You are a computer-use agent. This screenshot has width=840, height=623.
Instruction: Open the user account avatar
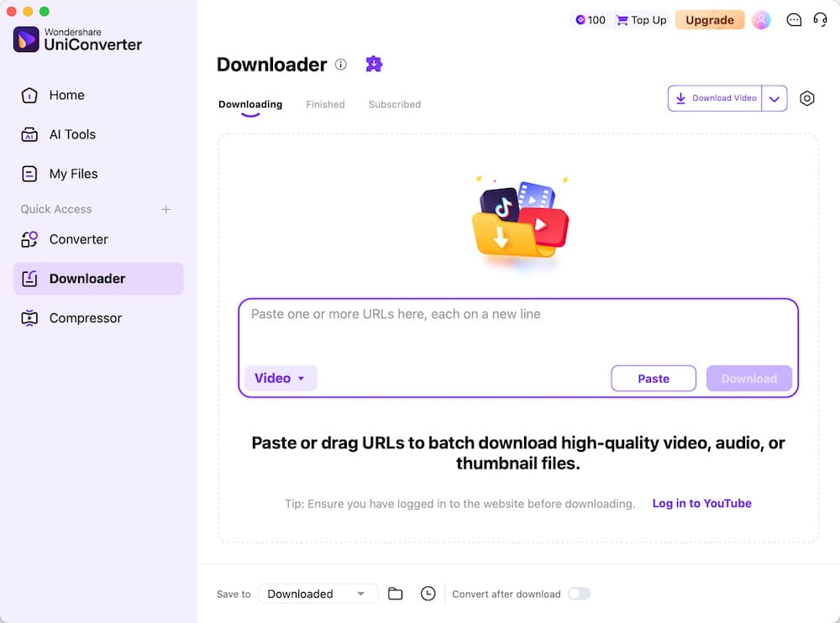coord(761,19)
